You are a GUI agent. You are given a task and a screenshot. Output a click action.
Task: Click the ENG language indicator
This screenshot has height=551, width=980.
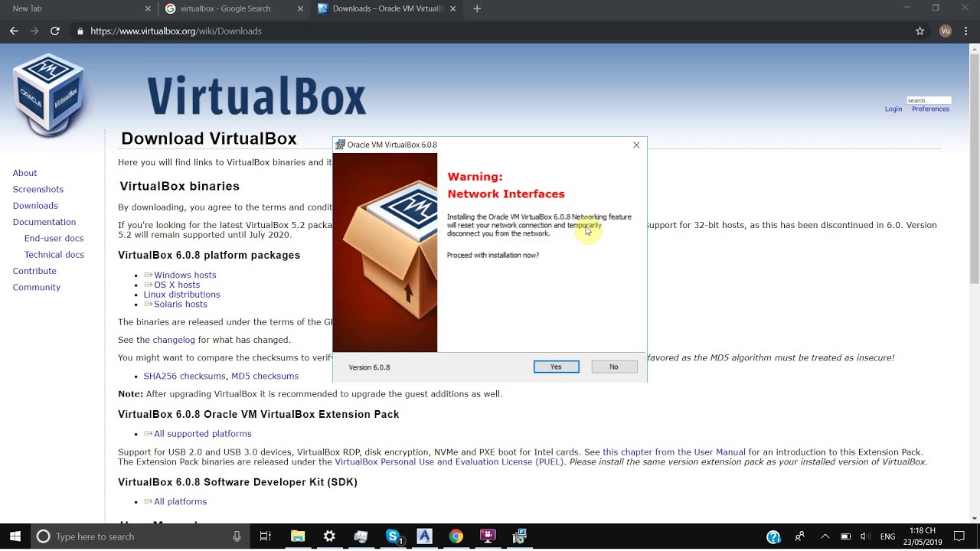point(887,536)
